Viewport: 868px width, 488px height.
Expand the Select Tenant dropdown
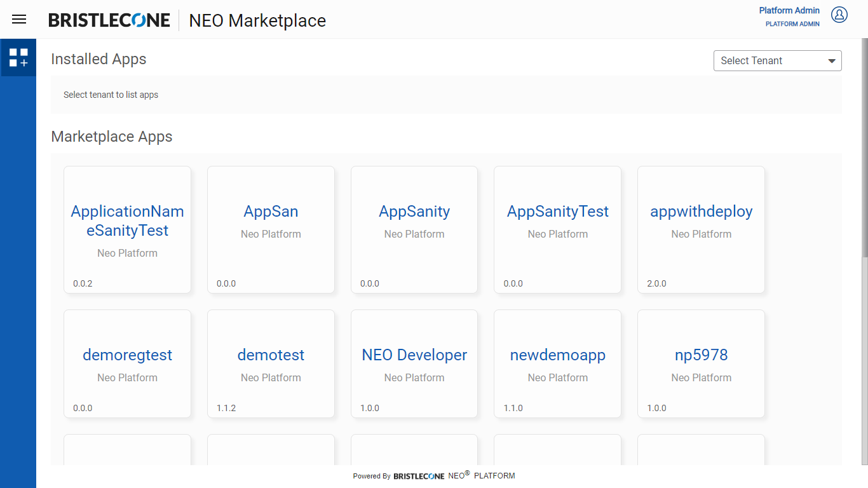click(778, 61)
